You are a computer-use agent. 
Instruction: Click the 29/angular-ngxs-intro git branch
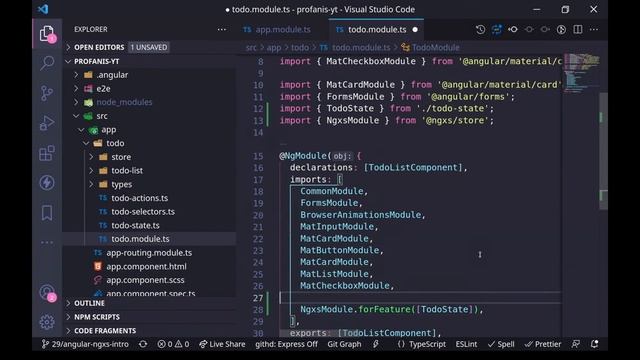click(85, 344)
